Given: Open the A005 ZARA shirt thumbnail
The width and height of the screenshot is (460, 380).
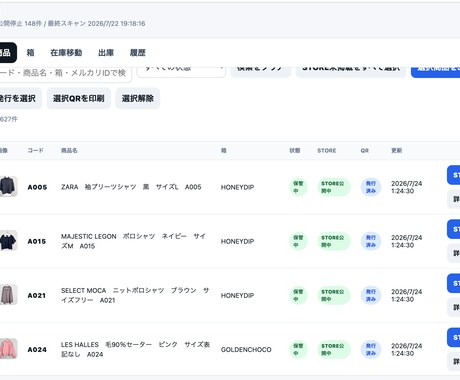Looking at the screenshot, I should (8, 187).
